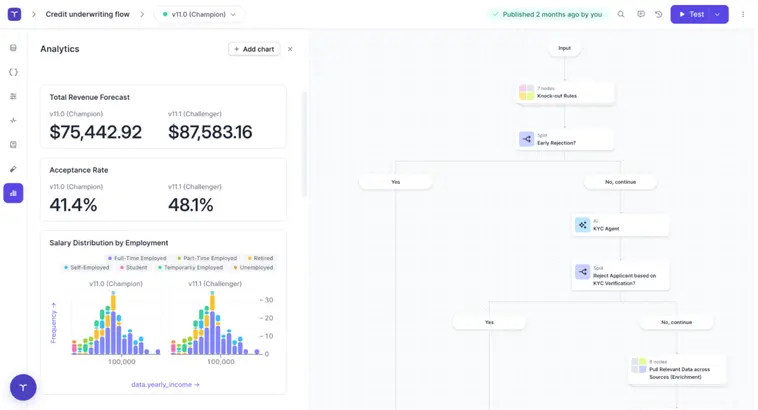Click the Knock-out Rules node icon
This screenshot has width=758, height=410.
click(526, 92)
